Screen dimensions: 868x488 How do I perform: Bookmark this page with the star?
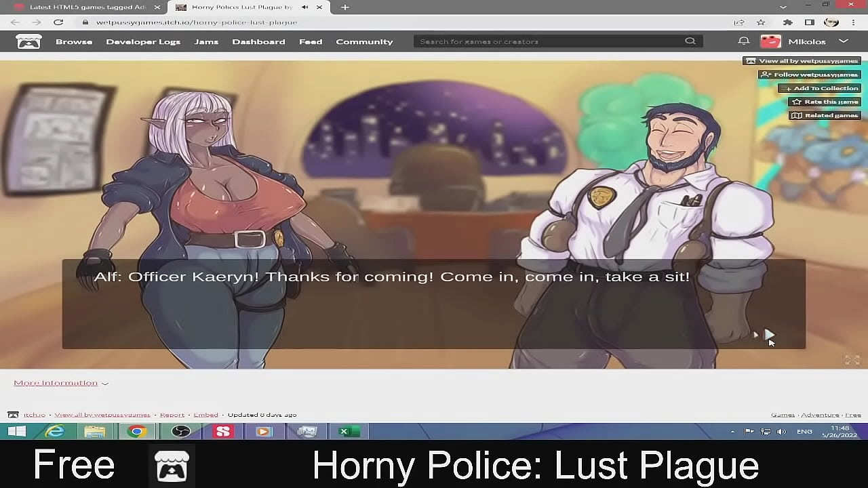[x=761, y=22]
